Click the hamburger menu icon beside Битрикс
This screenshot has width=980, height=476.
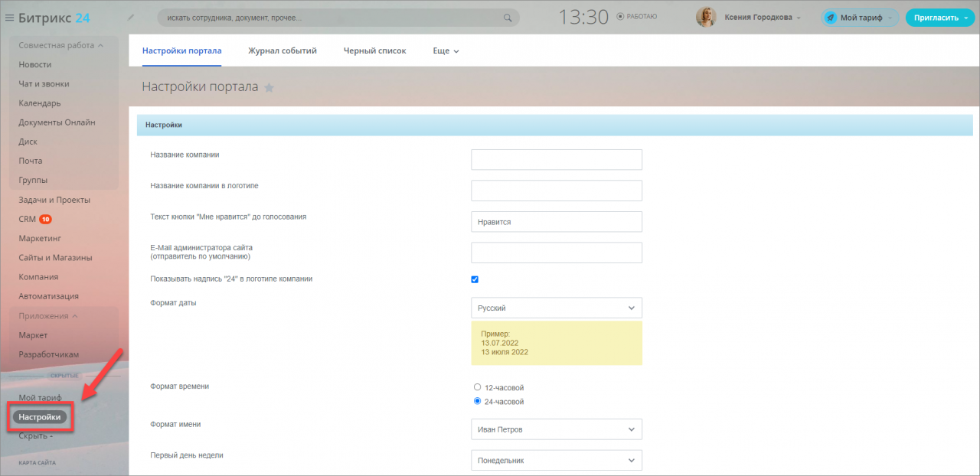(x=9, y=18)
